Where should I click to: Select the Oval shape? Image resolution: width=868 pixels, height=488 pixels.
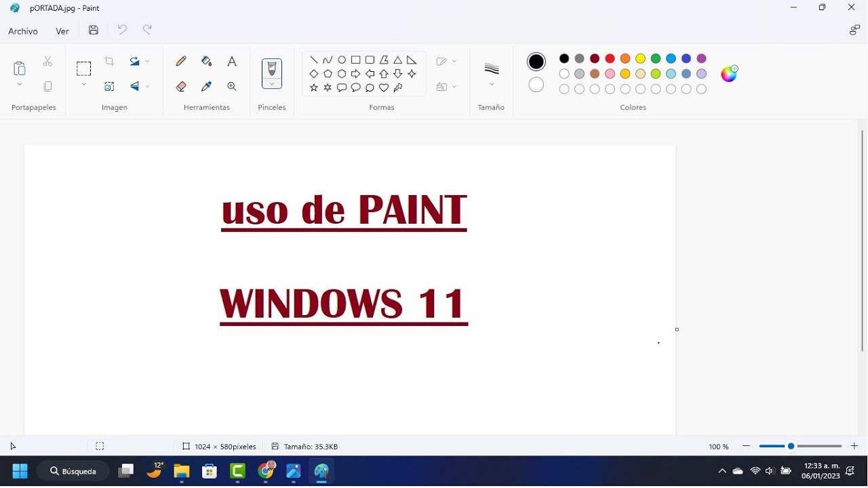pos(342,60)
